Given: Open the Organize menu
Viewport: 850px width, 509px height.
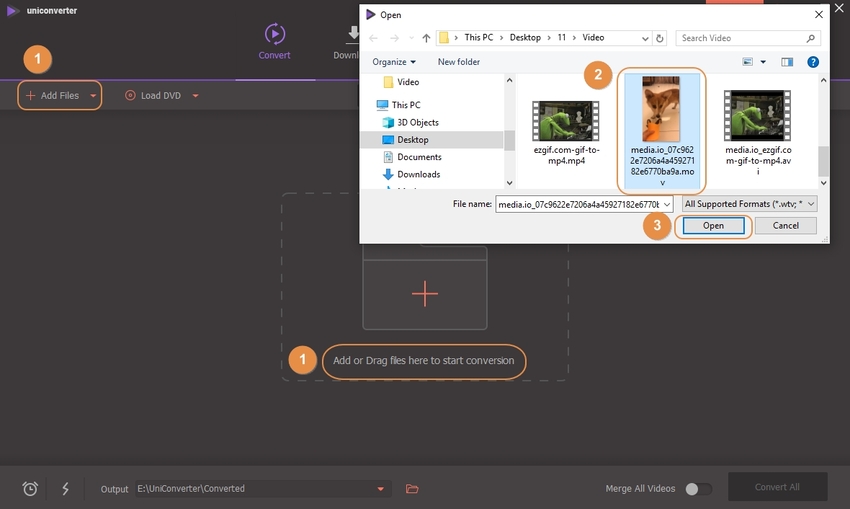Looking at the screenshot, I should pos(394,62).
